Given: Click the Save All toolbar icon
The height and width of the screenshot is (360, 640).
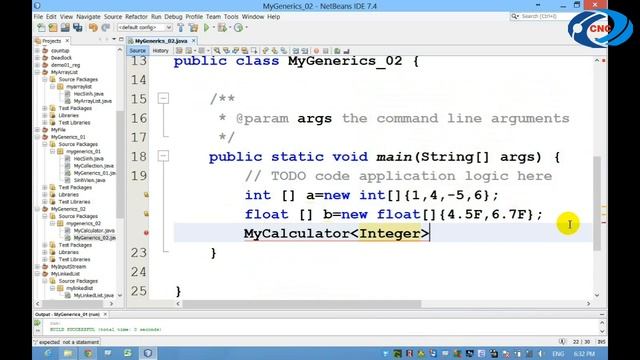Looking at the screenshot, I should [77, 28].
